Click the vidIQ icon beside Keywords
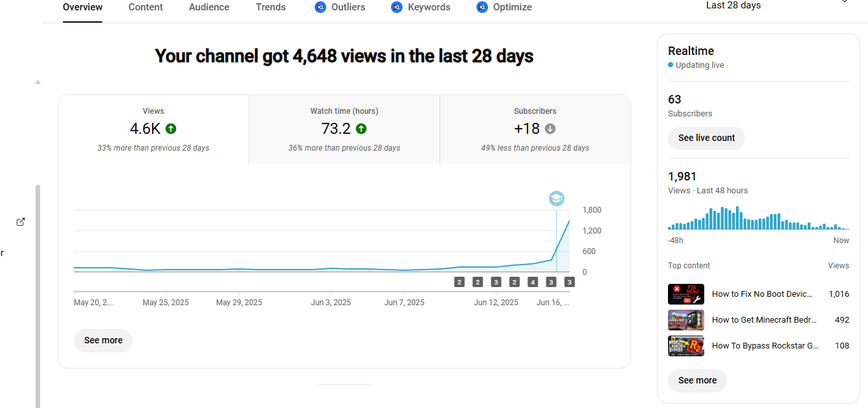This screenshot has height=408, width=868. pos(397,7)
